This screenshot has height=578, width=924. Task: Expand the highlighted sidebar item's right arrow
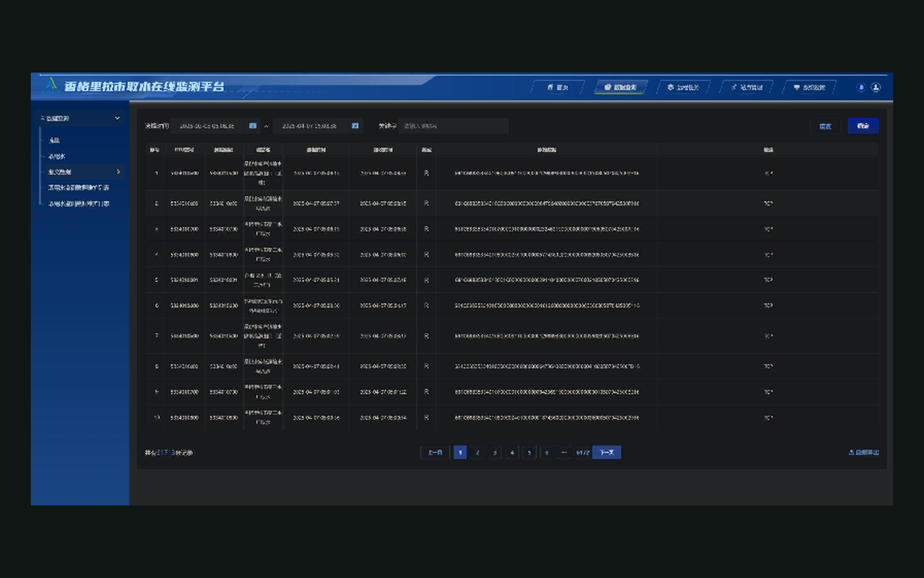[x=119, y=171]
